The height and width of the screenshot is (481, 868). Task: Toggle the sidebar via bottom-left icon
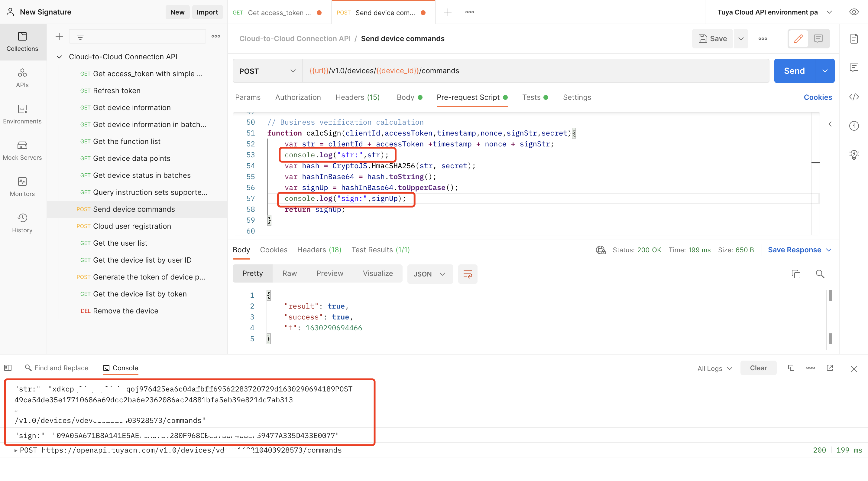(x=8, y=368)
